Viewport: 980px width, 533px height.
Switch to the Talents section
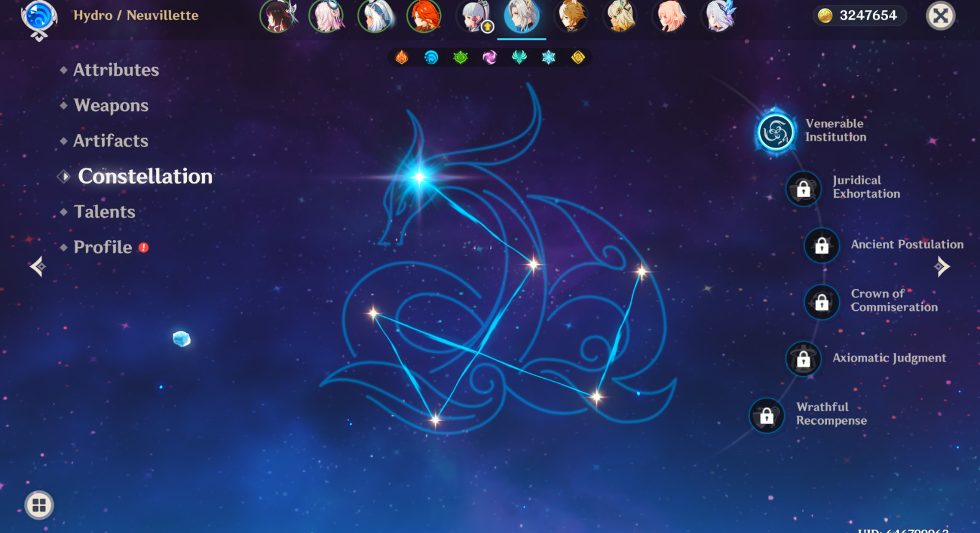pyautogui.click(x=104, y=212)
